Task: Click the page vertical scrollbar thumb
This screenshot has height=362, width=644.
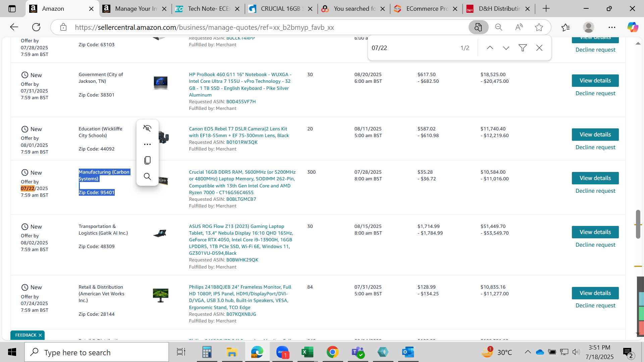Action: click(638, 224)
